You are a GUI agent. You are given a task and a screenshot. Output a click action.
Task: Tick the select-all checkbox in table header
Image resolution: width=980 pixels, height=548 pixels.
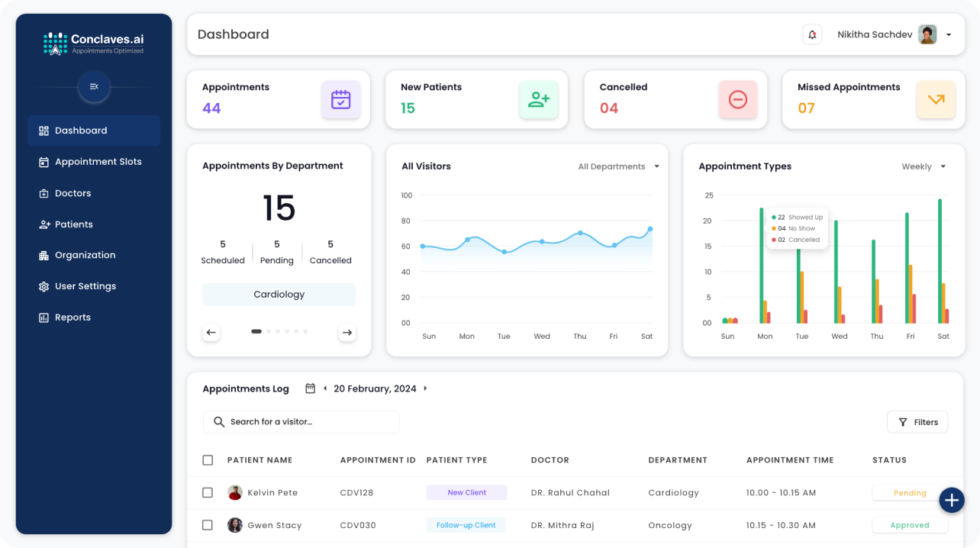click(x=208, y=460)
